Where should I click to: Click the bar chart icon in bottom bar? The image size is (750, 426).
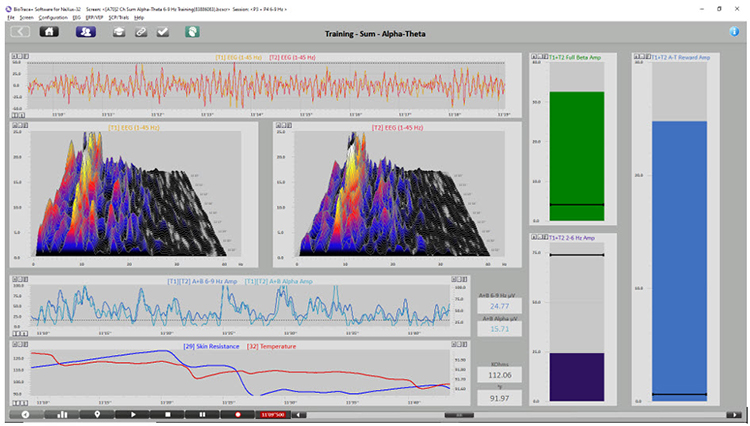[62, 413]
